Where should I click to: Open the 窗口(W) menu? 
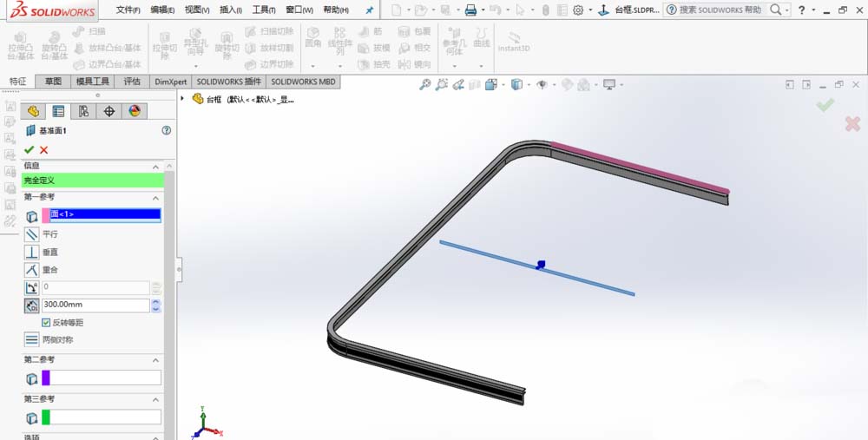(299, 10)
